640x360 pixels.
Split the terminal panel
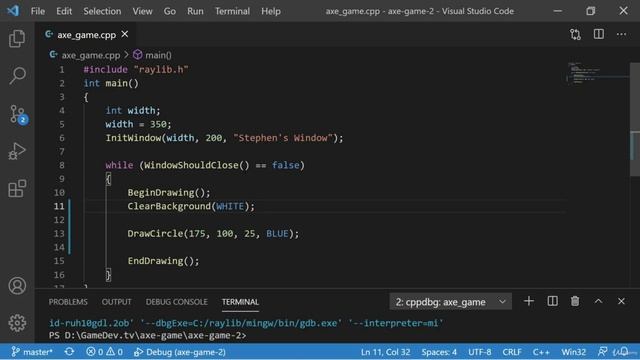coord(552,301)
